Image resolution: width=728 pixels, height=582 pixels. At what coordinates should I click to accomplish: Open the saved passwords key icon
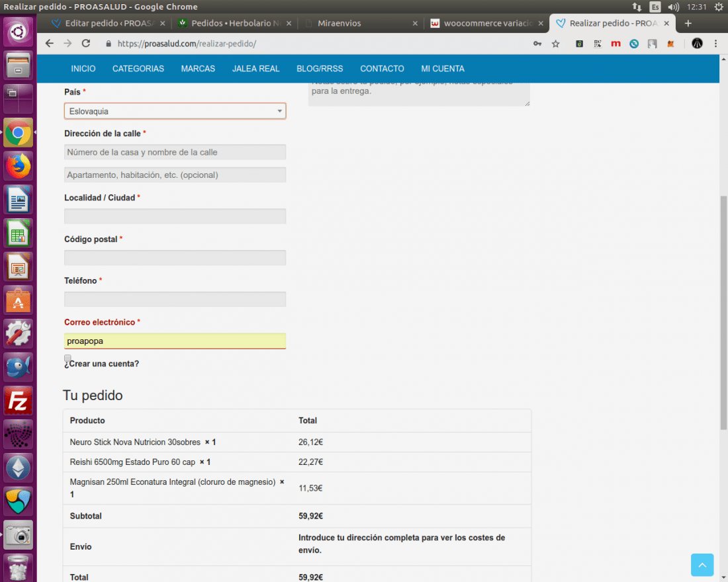[x=537, y=44]
